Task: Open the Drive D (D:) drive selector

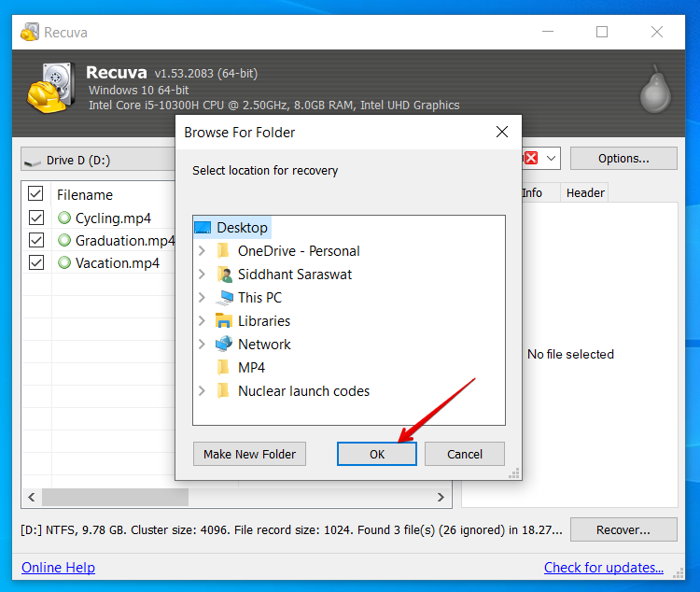Action: (98, 160)
